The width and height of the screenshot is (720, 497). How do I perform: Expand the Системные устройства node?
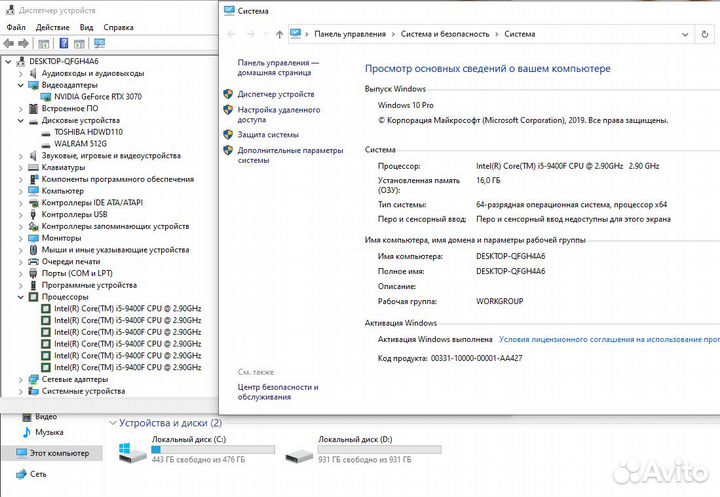20,391
